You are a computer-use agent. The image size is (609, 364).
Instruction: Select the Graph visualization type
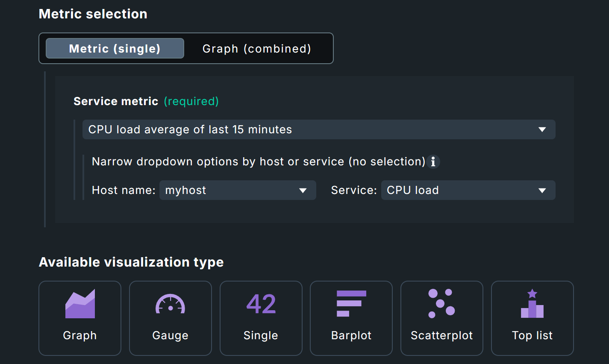click(80, 318)
